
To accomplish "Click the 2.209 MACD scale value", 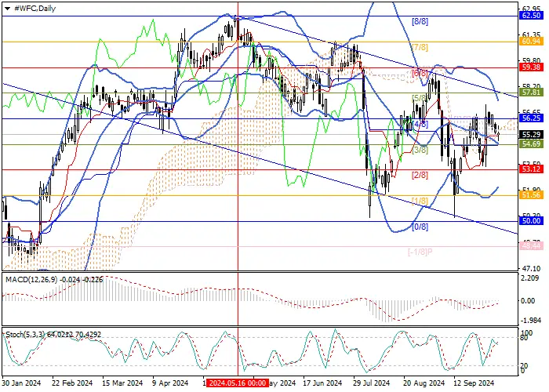I will tap(528, 278).
